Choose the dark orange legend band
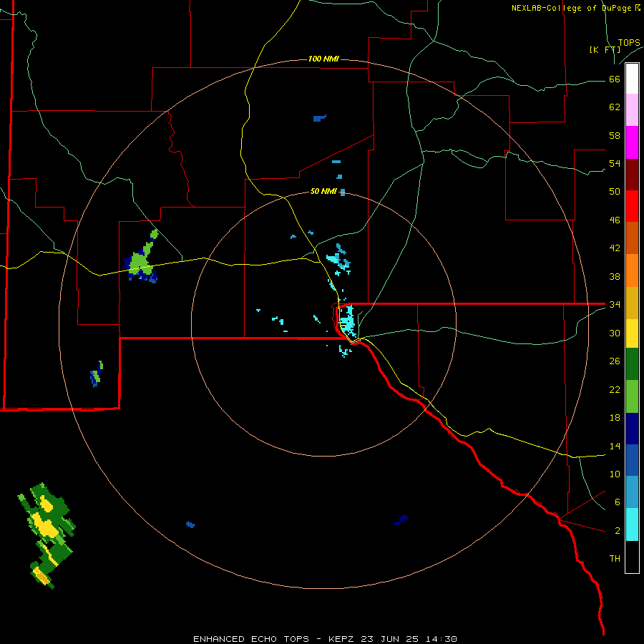 pos(632,238)
